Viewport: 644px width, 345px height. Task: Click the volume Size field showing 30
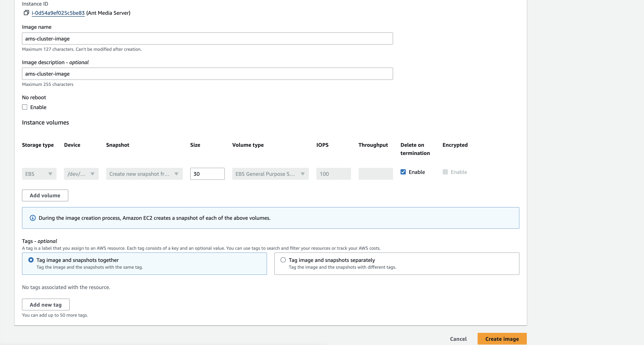207,174
